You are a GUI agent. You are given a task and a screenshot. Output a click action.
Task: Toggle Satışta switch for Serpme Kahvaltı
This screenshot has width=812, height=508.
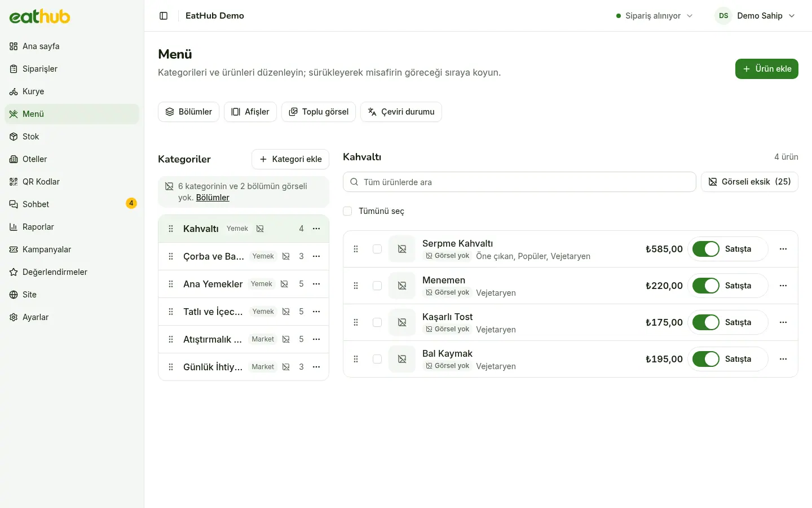pyautogui.click(x=705, y=249)
